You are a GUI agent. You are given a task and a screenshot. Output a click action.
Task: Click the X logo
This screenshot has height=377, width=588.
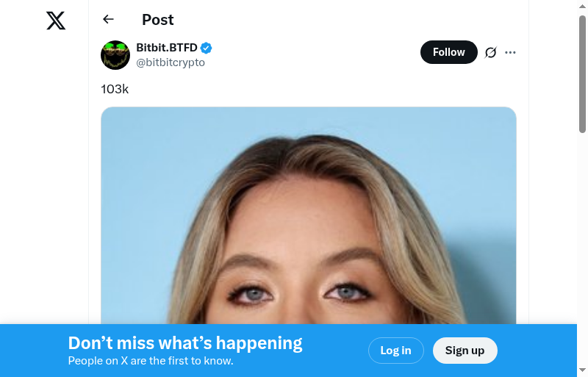pos(56,21)
